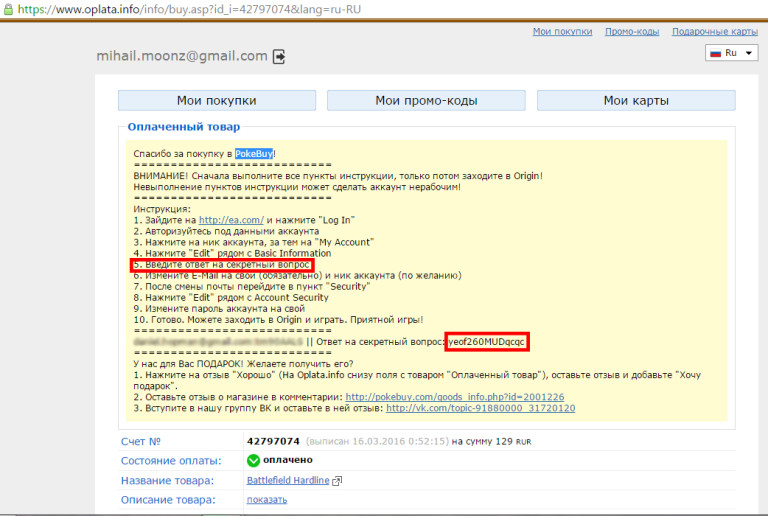The image size is (768, 516).
Task: Click step 7 about «Security» section
Action: pyautogui.click(x=252, y=287)
